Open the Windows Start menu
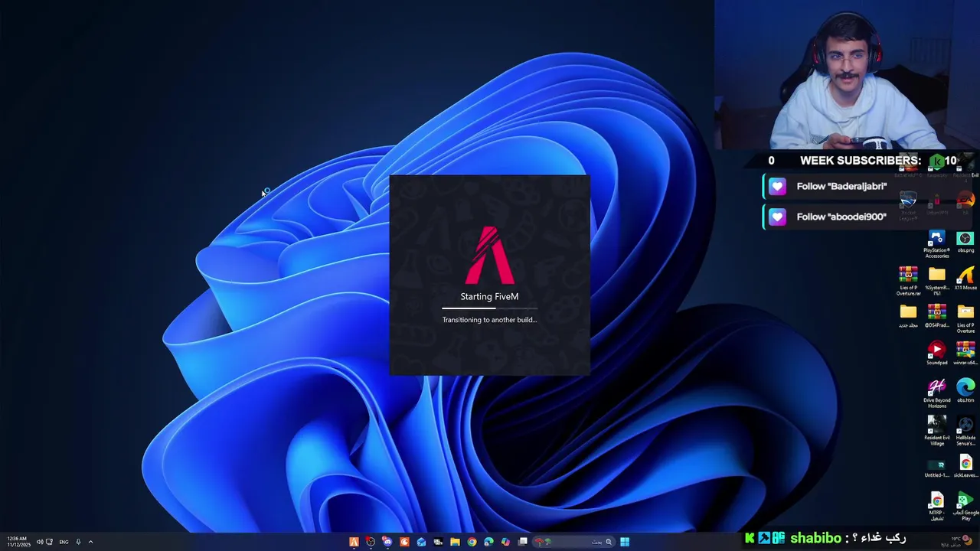980x551 pixels. (x=625, y=542)
